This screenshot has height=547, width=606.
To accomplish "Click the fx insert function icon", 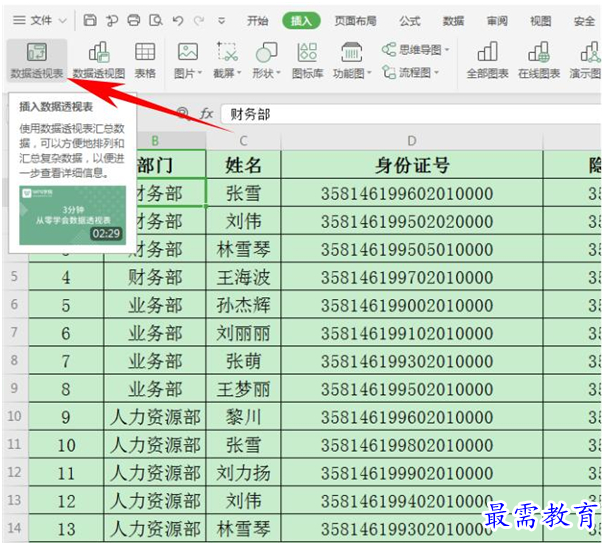I will pyautogui.click(x=206, y=114).
